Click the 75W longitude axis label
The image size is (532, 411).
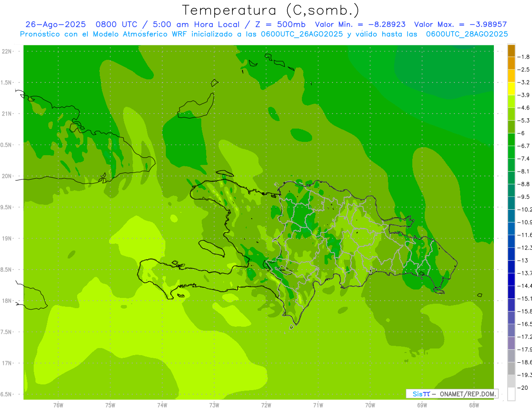(x=110, y=405)
